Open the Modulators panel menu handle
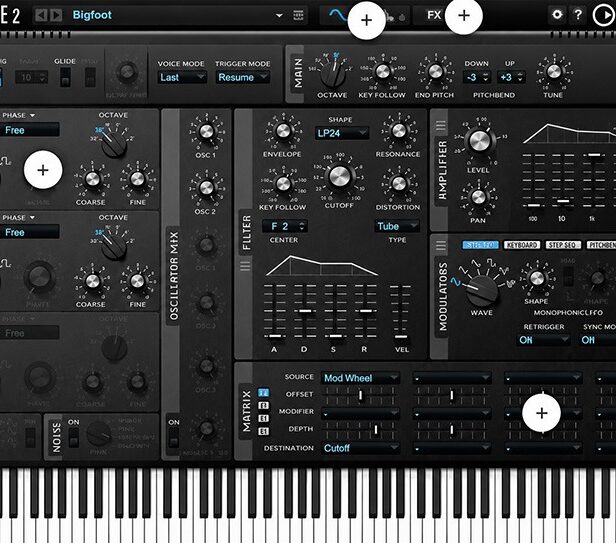Viewport: 616px width, 543px height. coord(441,246)
